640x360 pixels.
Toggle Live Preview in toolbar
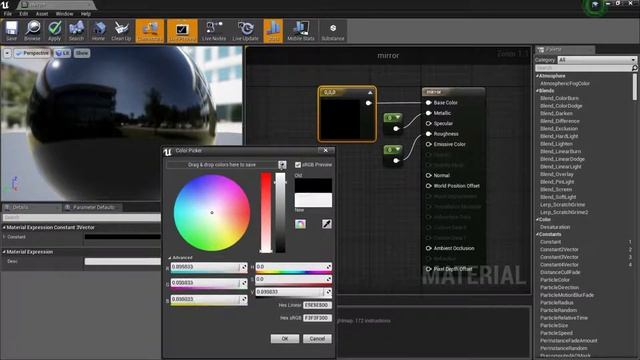click(182, 31)
